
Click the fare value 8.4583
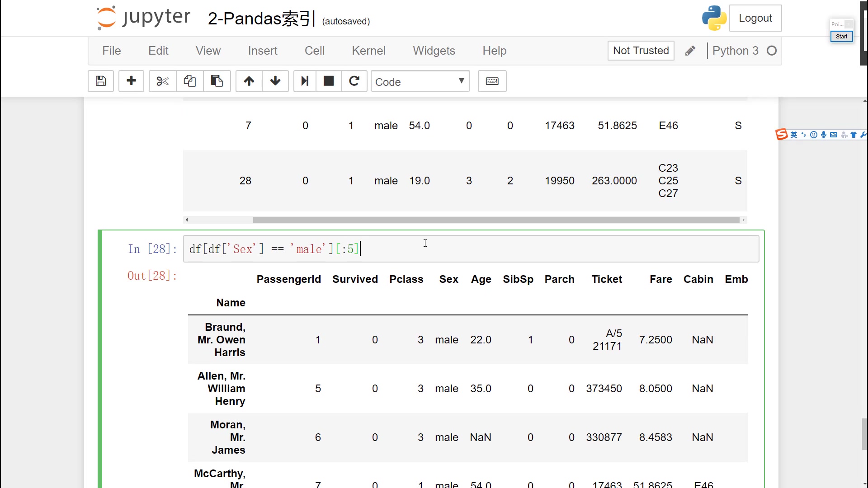point(656,437)
